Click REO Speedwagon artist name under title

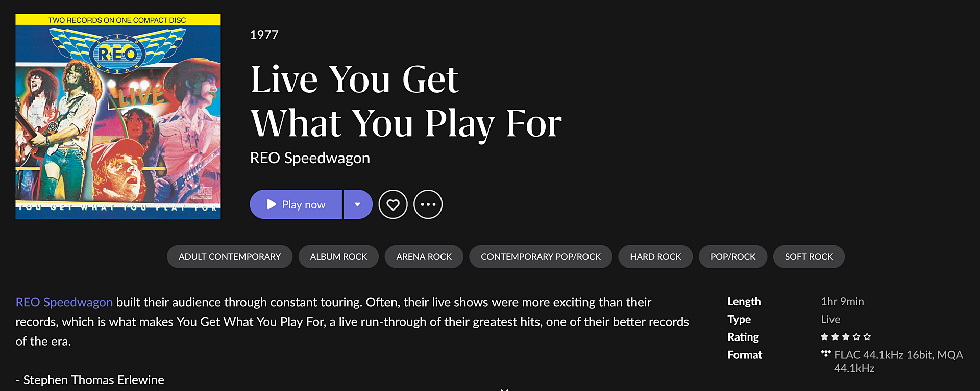click(310, 158)
